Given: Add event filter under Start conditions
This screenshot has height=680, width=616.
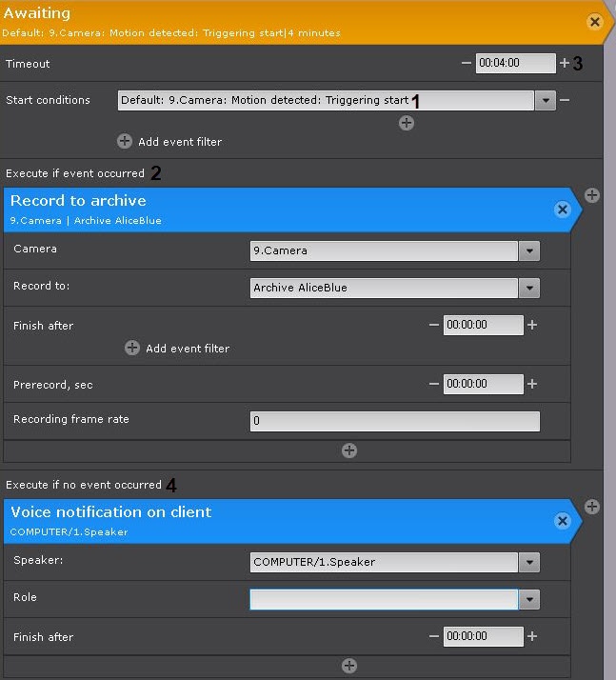Looking at the screenshot, I should pyautogui.click(x=125, y=141).
